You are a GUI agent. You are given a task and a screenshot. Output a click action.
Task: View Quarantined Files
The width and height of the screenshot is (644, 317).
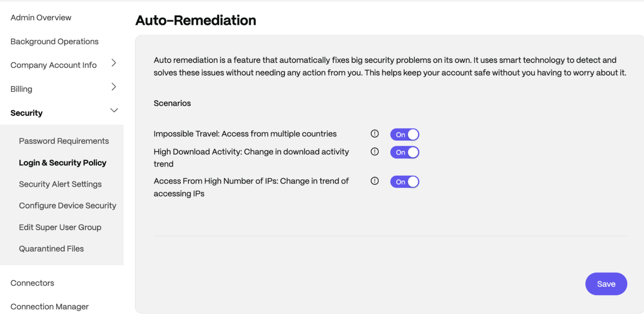click(x=51, y=249)
